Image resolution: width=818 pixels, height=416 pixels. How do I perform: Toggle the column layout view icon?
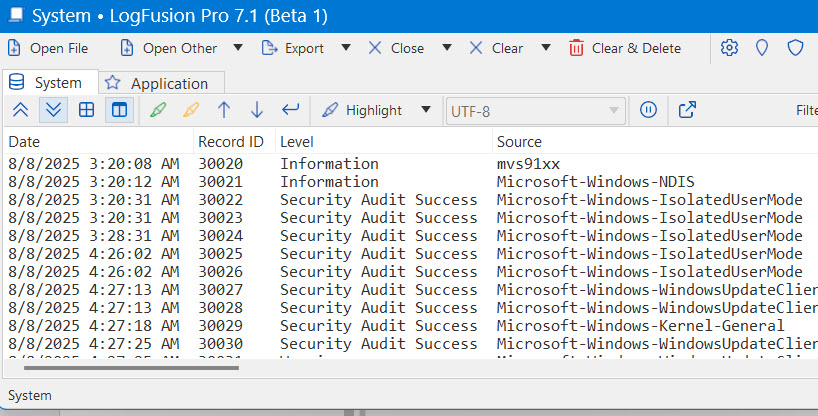tap(119, 110)
